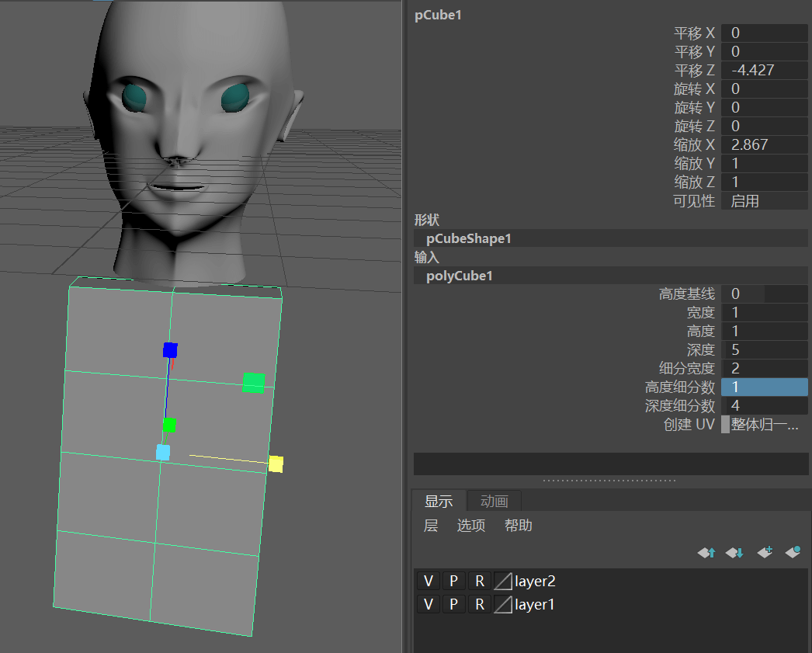The image size is (812, 653).
Task: Grab the blue manipulator handle in viewport
Action: 170,350
